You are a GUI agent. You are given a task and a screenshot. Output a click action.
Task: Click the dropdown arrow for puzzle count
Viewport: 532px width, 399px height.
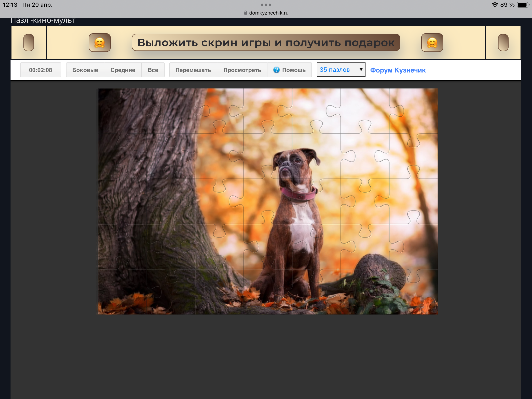point(361,70)
